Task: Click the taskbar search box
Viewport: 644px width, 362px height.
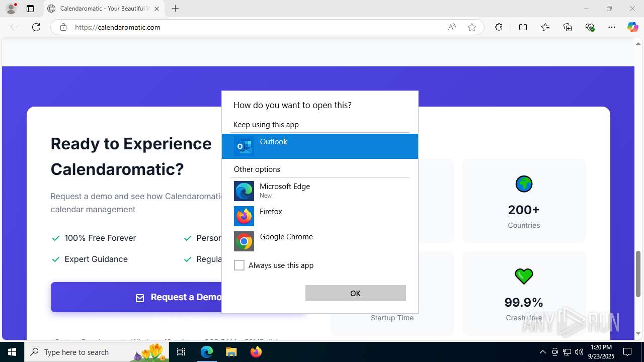Action: click(x=97, y=352)
